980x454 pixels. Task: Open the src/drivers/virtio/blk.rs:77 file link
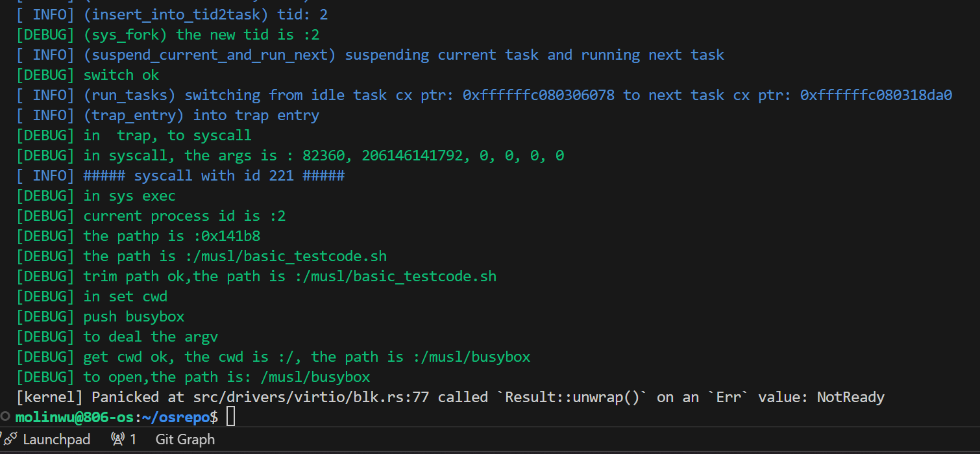pyautogui.click(x=311, y=397)
